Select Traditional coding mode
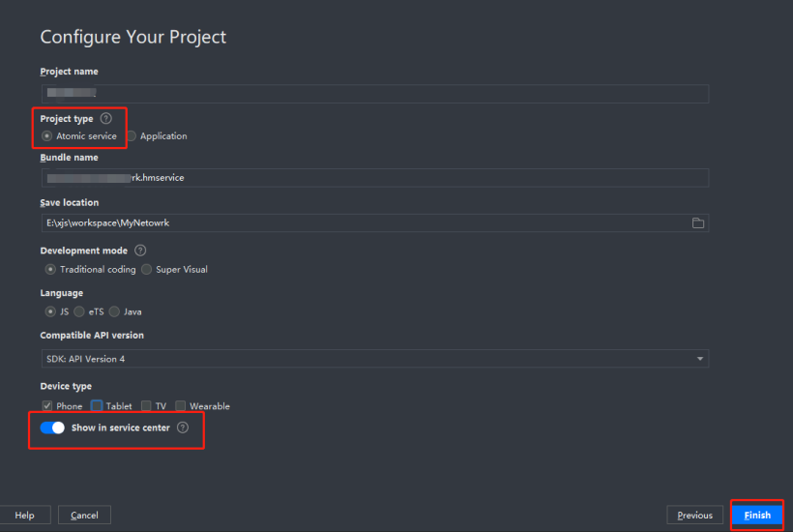The image size is (793, 532). click(50, 270)
